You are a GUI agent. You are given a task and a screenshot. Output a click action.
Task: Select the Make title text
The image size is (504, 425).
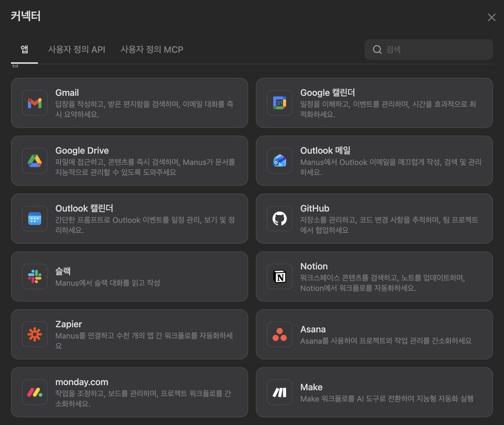coord(311,387)
